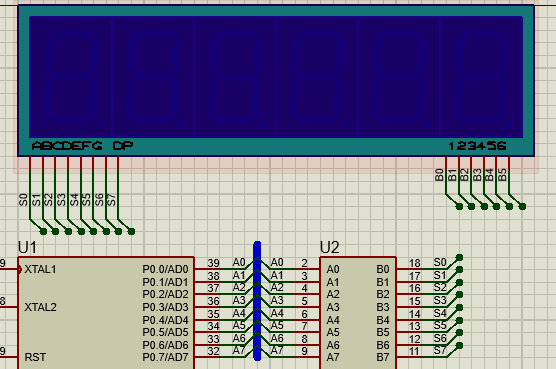Select the P0.0/AD0 pin label

(x=165, y=269)
